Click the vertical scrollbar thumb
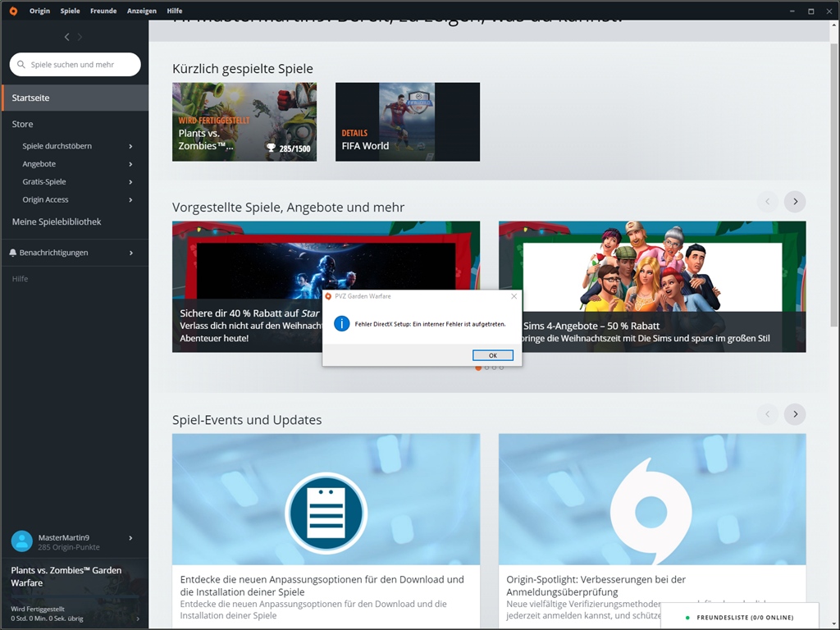840x630 pixels. click(834, 185)
